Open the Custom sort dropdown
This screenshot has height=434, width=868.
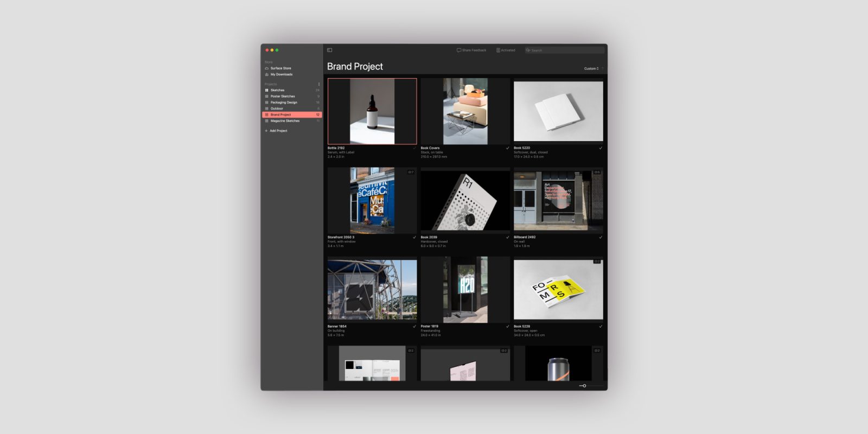[x=591, y=68]
